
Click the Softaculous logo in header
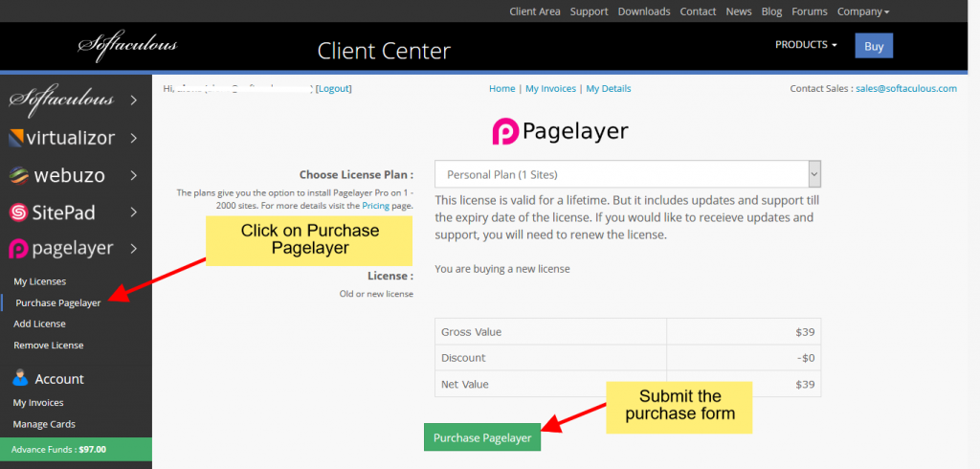click(127, 45)
